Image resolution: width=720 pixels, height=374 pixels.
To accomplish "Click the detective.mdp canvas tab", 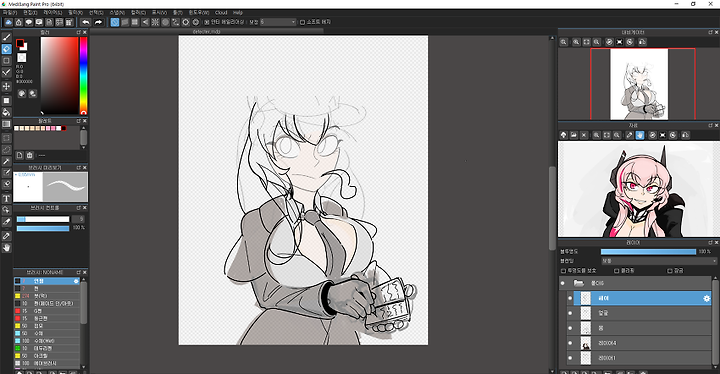I will pos(207,32).
